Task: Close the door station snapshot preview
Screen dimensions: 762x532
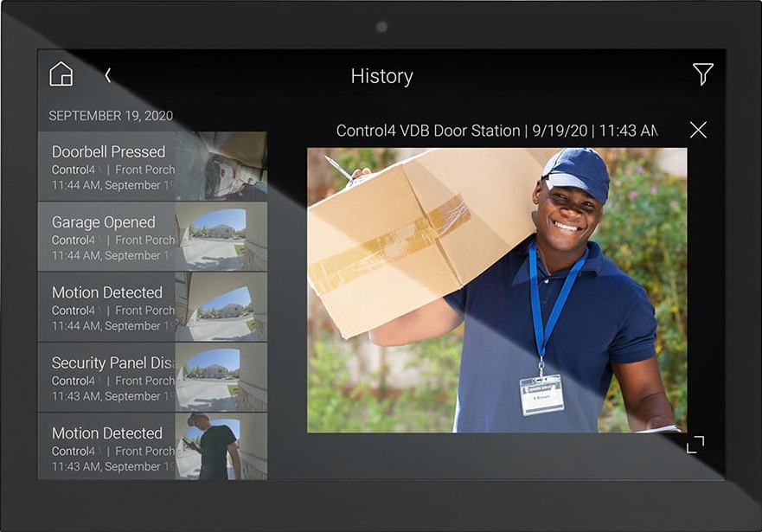Action: pyautogui.click(x=698, y=130)
